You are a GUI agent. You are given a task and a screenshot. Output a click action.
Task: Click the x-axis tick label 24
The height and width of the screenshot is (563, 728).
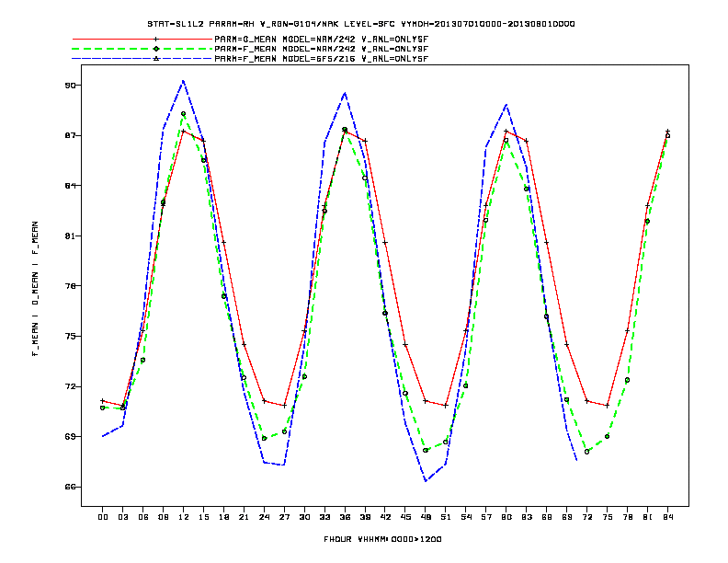[x=264, y=517]
